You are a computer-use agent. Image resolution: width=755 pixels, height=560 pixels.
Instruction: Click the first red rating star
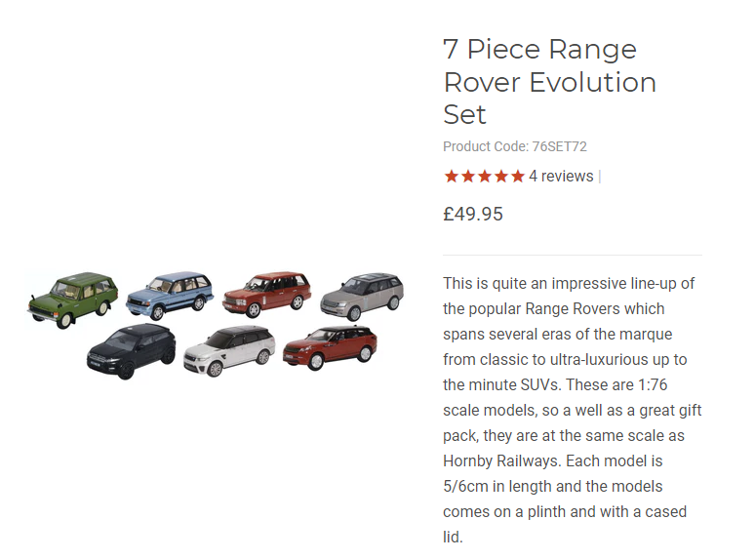[452, 177]
